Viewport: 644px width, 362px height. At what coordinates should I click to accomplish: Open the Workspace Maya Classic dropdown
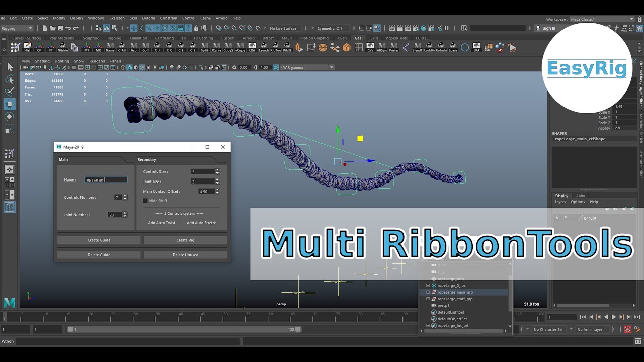pyautogui.click(x=602, y=19)
